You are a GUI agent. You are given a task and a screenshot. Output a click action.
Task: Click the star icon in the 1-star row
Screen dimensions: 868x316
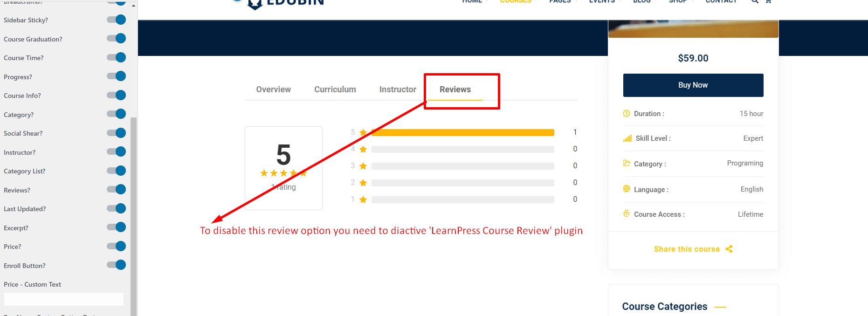(x=363, y=199)
